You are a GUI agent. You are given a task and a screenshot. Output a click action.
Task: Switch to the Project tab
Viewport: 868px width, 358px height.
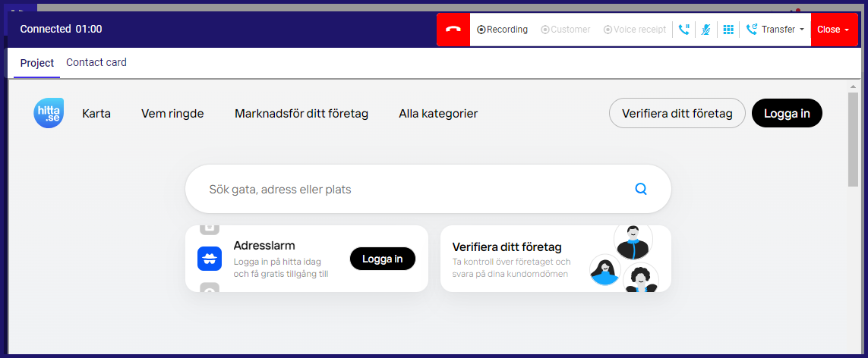coord(37,63)
